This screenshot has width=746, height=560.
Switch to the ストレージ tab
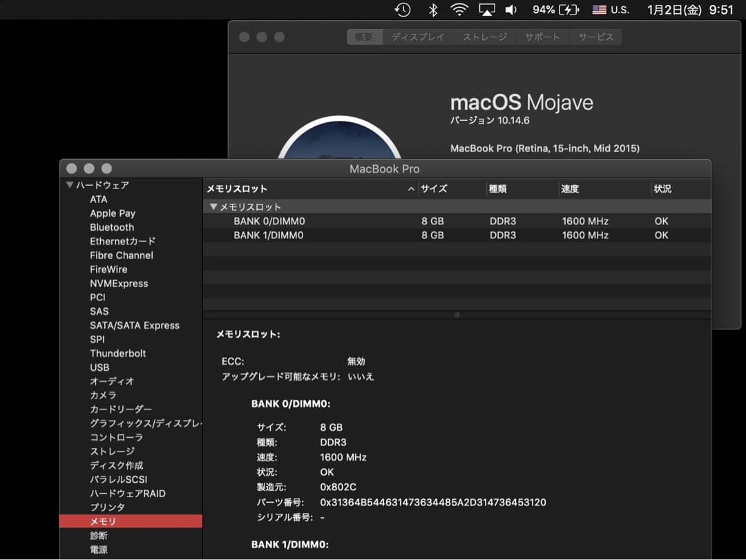coord(485,37)
